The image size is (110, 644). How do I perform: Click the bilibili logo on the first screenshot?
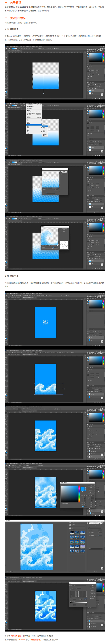coord(100,49)
